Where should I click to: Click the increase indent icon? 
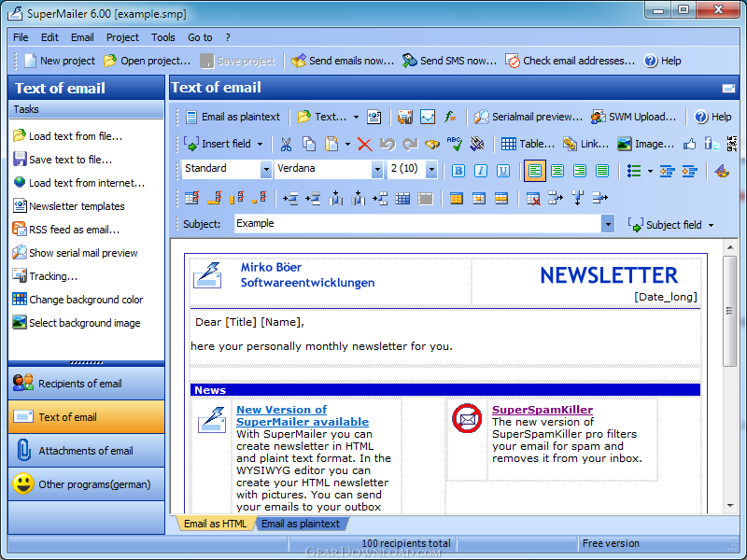click(689, 171)
